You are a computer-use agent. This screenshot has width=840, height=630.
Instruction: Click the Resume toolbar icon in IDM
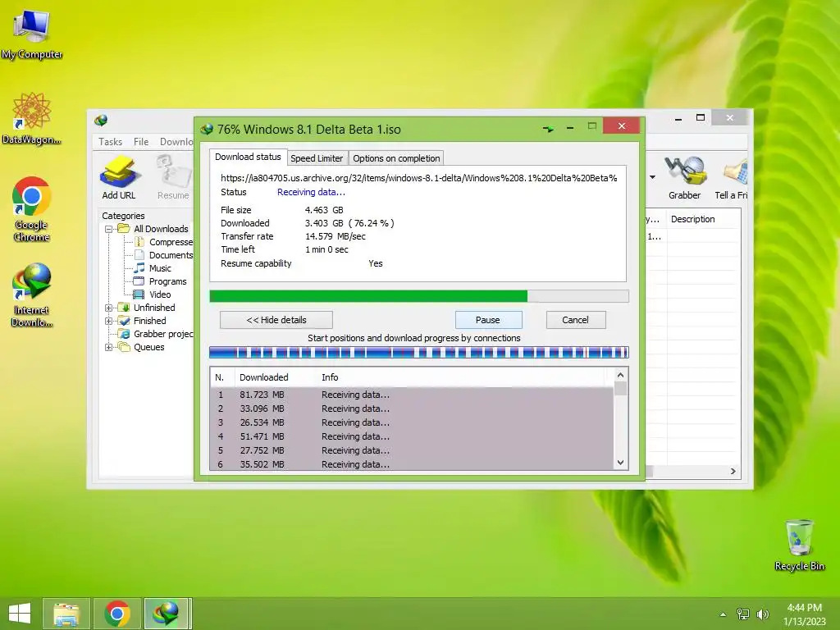[173, 178]
